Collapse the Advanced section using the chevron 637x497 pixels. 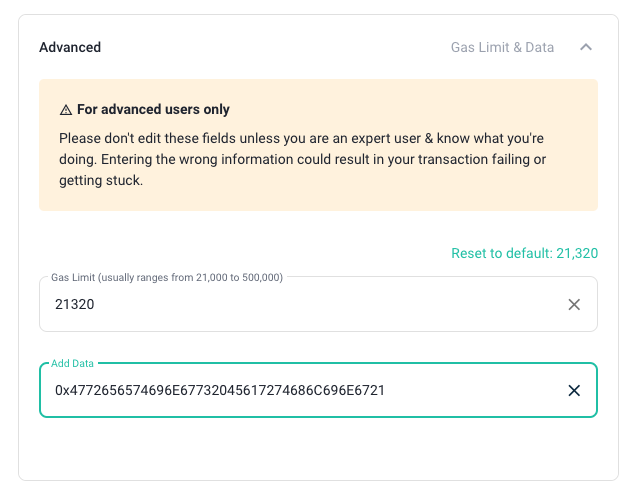585,47
